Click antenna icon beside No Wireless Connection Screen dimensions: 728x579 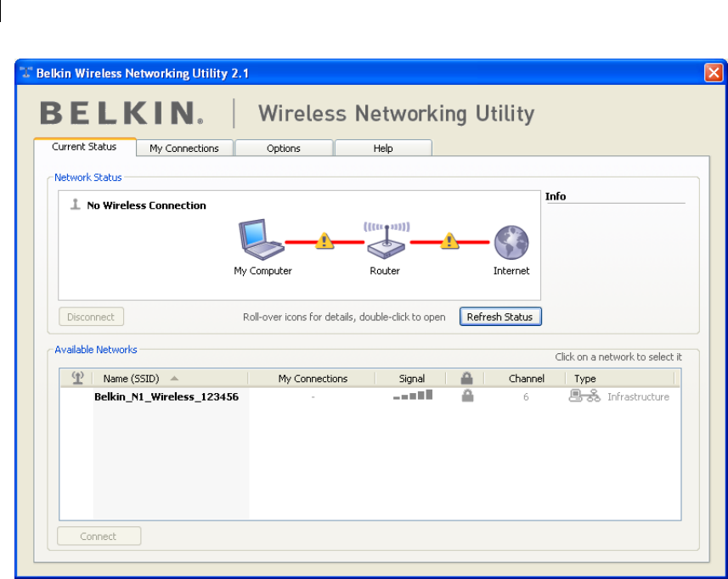pos(76,204)
